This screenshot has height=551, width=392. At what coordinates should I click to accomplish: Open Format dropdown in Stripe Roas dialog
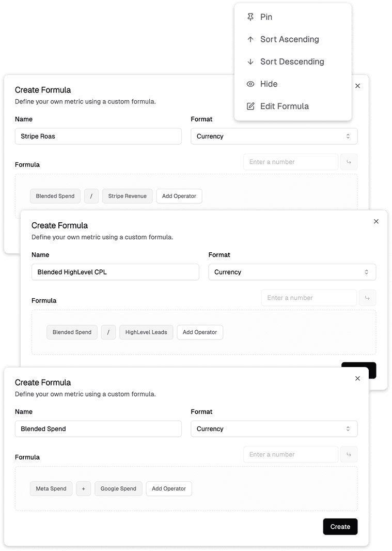click(274, 136)
